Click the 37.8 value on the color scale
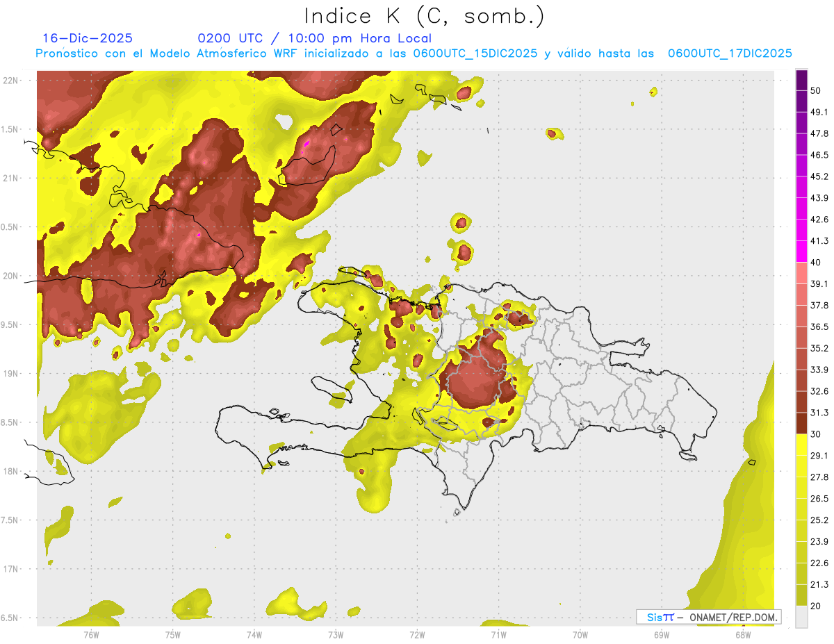This screenshot has width=834, height=644. [x=819, y=305]
